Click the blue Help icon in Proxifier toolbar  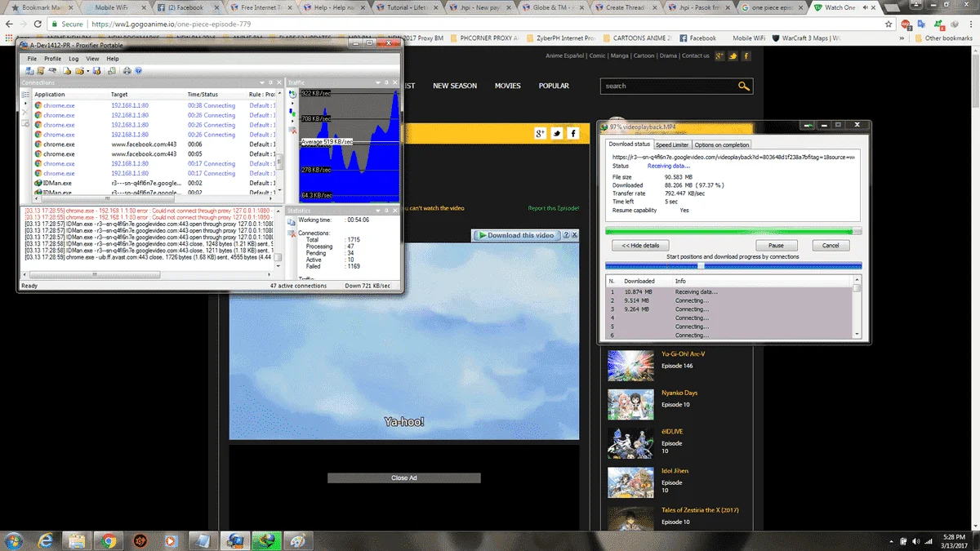(139, 71)
